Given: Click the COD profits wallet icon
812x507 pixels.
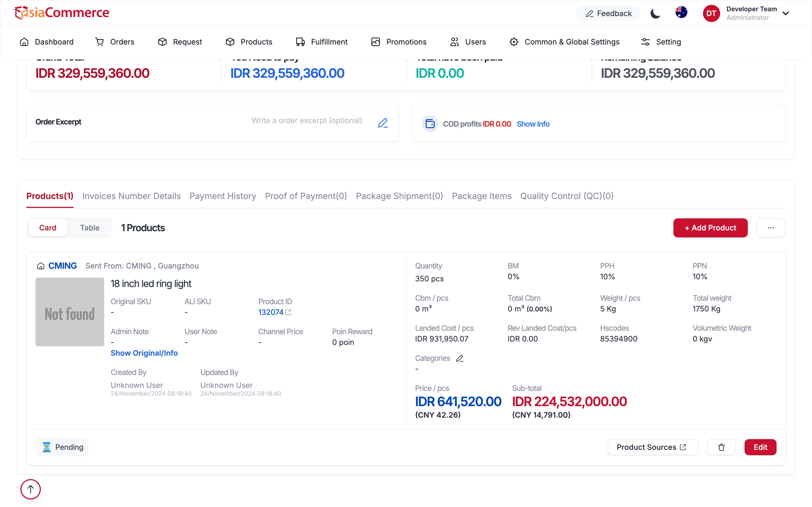Looking at the screenshot, I should [x=430, y=124].
